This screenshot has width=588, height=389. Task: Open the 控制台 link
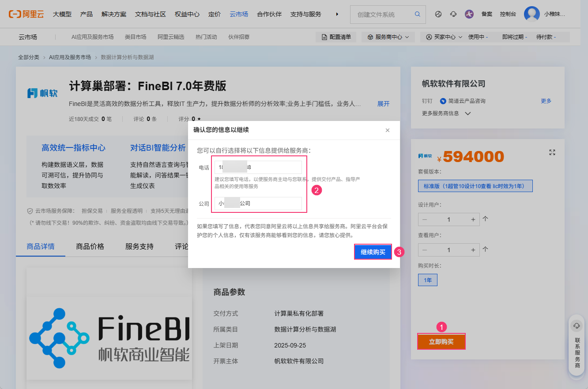[508, 14]
